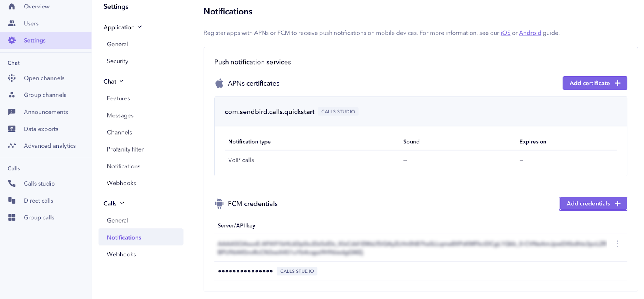Click the Calls studio phone icon
This screenshot has width=644, height=299.
pos(12,183)
